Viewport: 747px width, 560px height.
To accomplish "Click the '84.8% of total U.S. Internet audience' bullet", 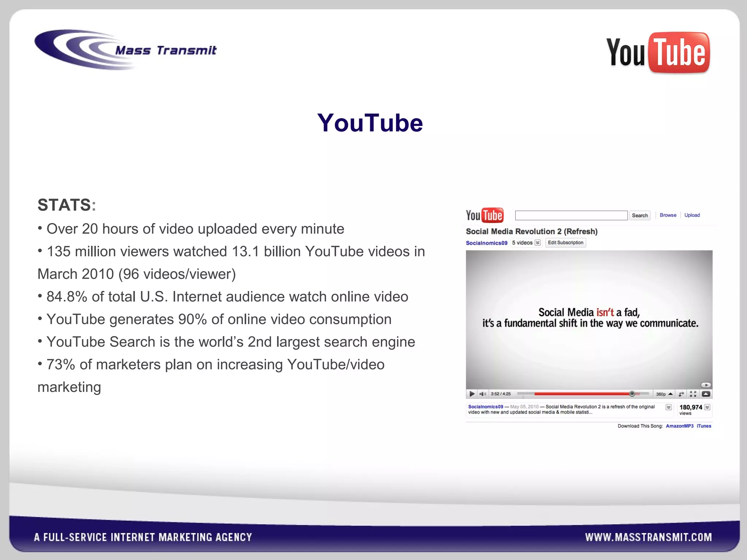I will point(223,297).
